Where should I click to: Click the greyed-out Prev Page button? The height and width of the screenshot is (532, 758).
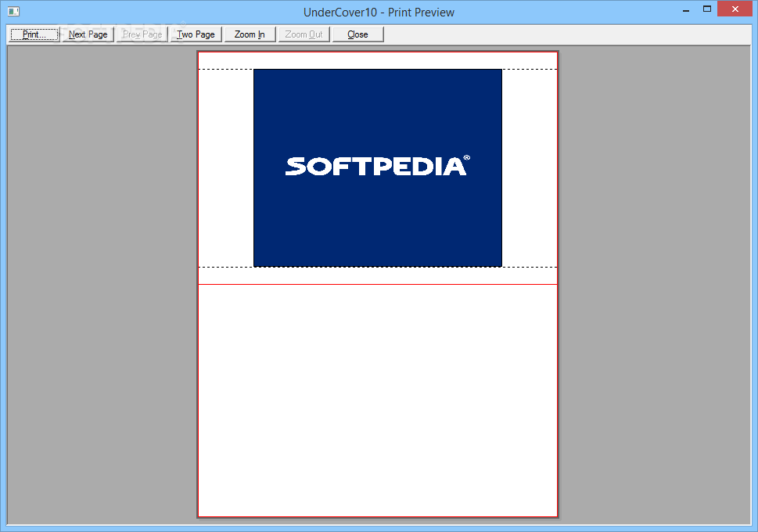142,34
